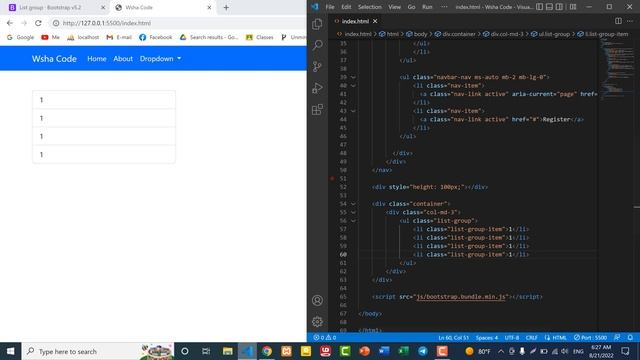Open the Manage gear in VS Code
The image size is (640, 360).
(317, 322)
